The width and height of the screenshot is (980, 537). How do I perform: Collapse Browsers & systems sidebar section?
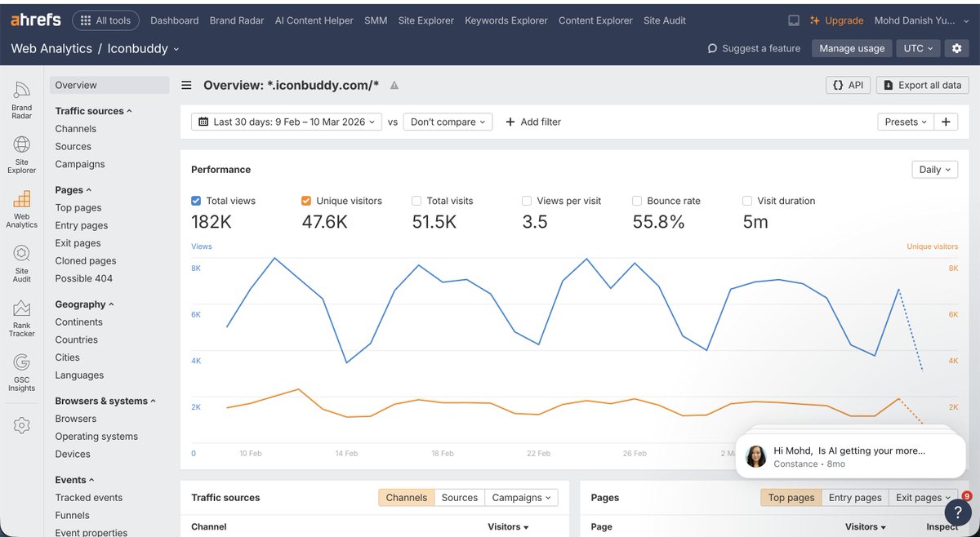click(x=105, y=401)
